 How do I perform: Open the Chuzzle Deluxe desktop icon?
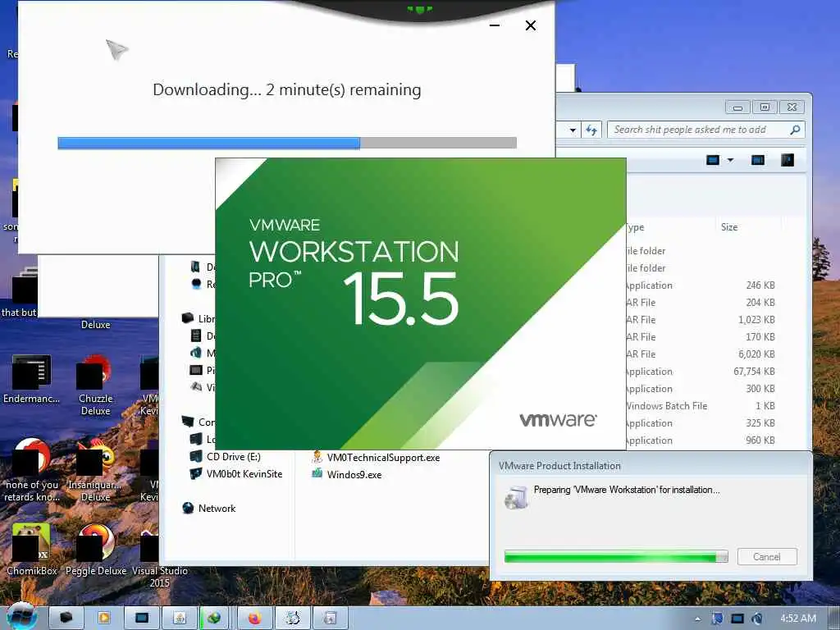95,384
